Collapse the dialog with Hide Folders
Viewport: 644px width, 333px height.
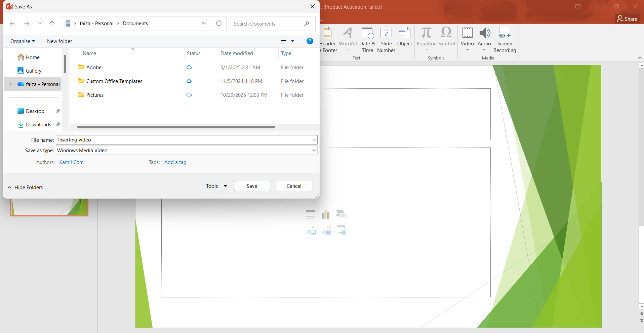[x=25, y=188]
